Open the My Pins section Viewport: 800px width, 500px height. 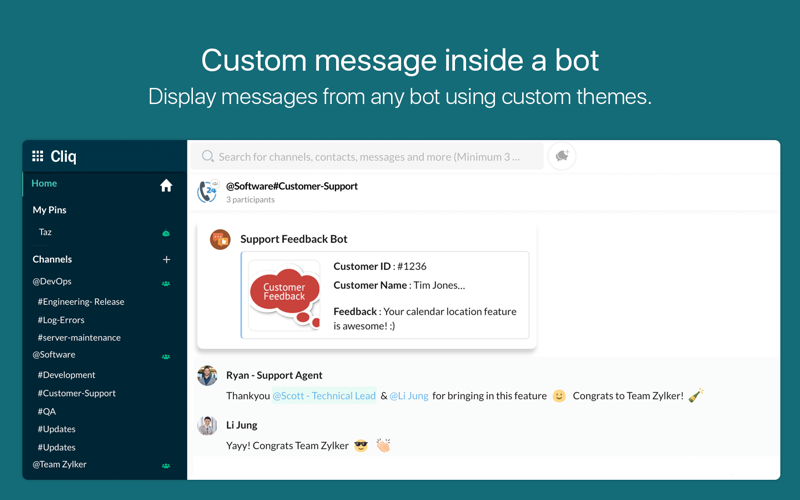click(x=49, y=210)
